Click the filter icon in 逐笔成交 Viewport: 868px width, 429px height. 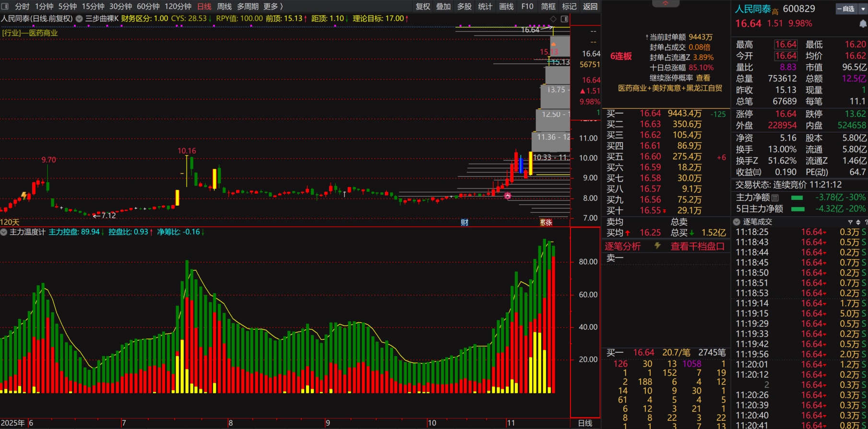[850, 222]
